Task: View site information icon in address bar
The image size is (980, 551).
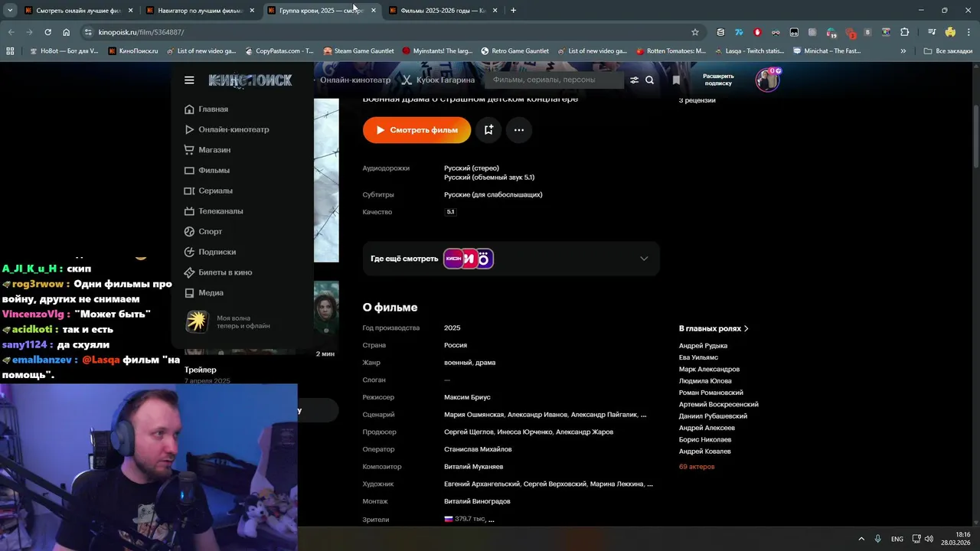Action: click(x=88, y=32)
